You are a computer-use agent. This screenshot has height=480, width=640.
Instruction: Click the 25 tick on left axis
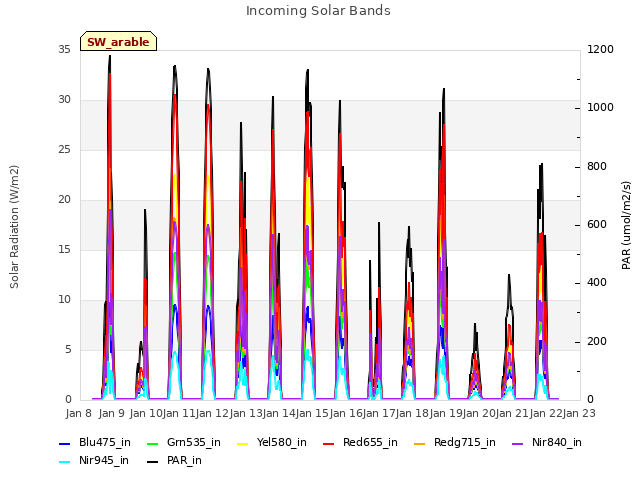(64, 149)
